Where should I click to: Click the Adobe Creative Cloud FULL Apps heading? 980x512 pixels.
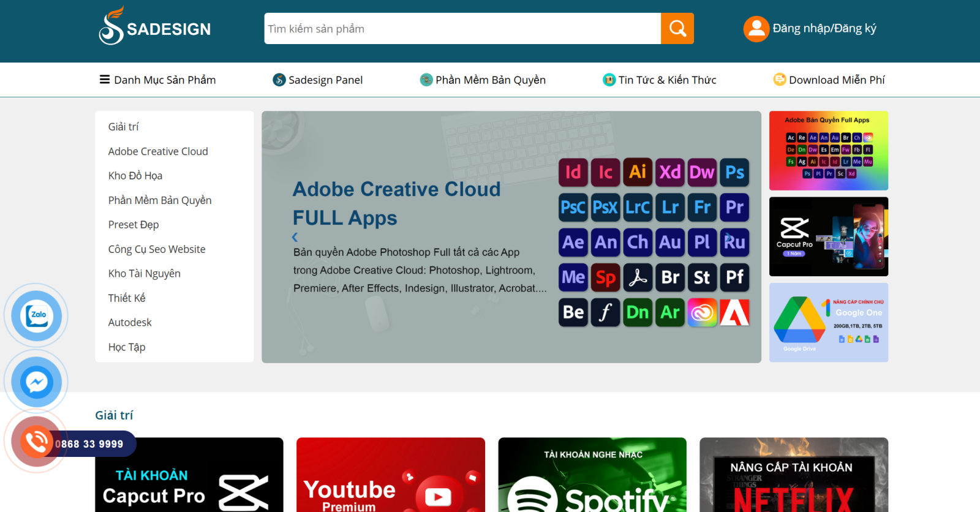click(x=396, y=203)
